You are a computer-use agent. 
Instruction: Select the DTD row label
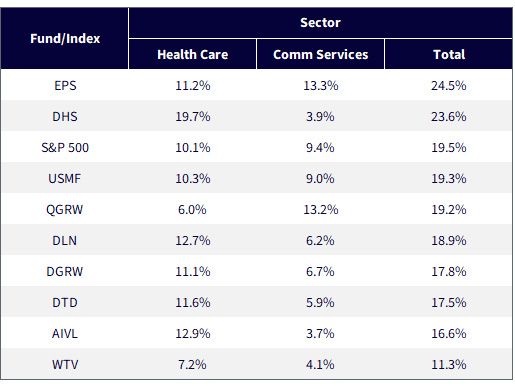coord(65,303)
